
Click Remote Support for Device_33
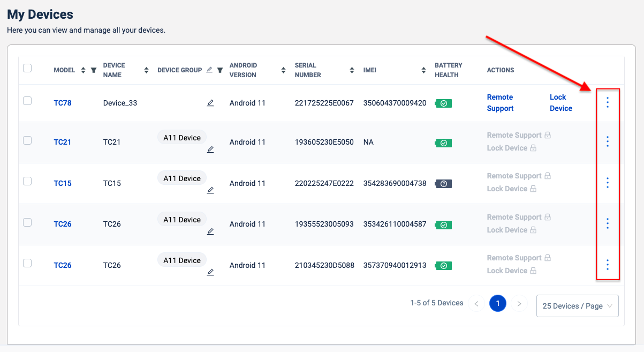click(500, 103)
